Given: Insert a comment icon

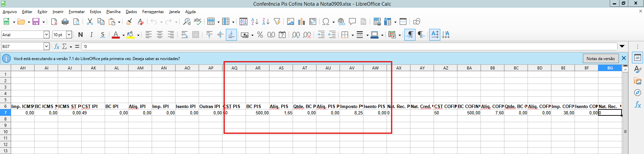Looking at the screenshot, I should click(352, 22).
